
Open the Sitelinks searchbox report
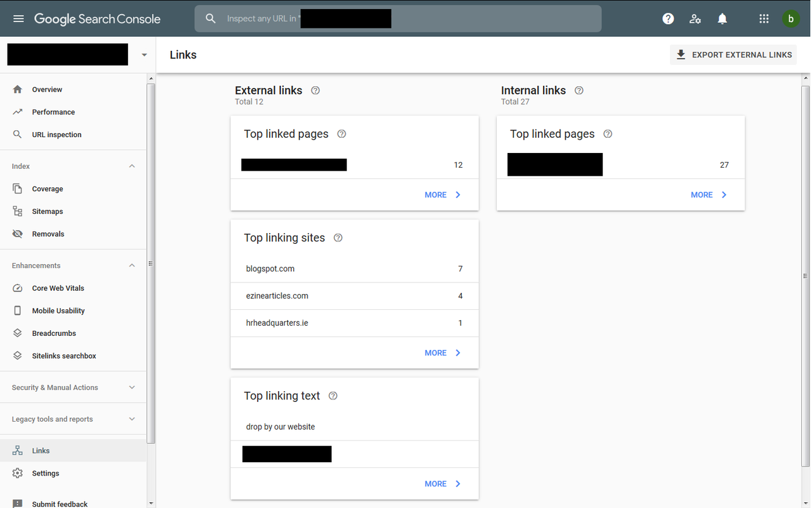pyautogui.click(x=73, y=356)
